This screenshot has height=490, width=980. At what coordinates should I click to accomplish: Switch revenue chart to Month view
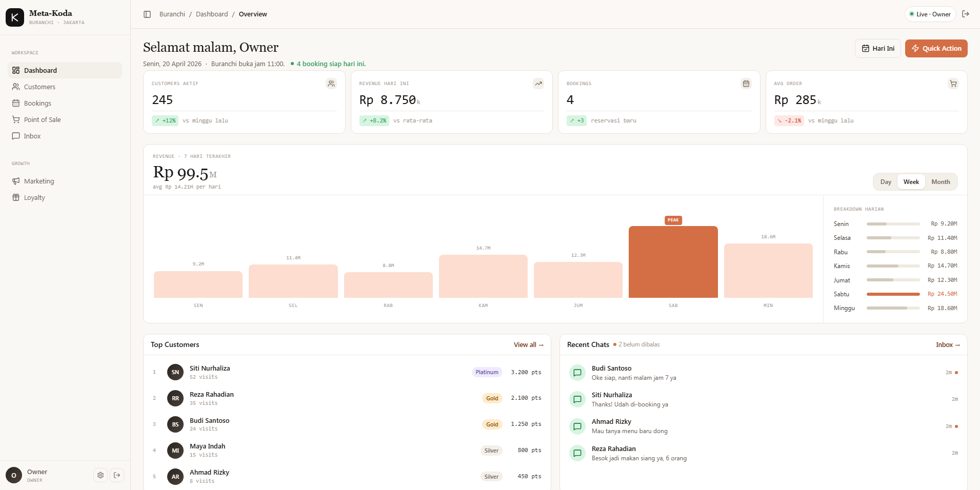coord(941,182)
